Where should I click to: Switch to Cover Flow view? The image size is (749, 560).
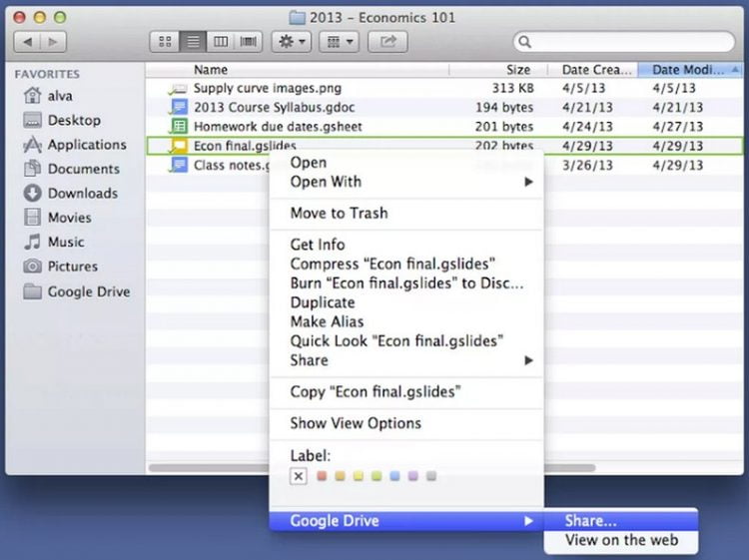[x=248, y=42]
